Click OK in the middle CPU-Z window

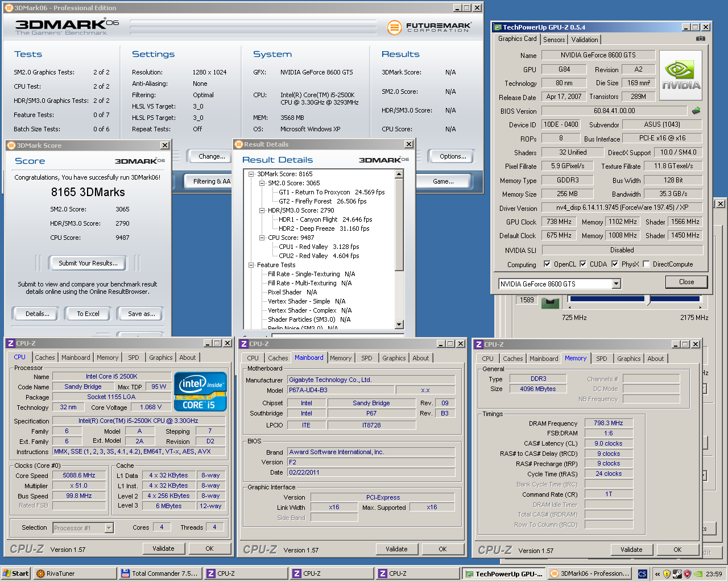(442, 549)
